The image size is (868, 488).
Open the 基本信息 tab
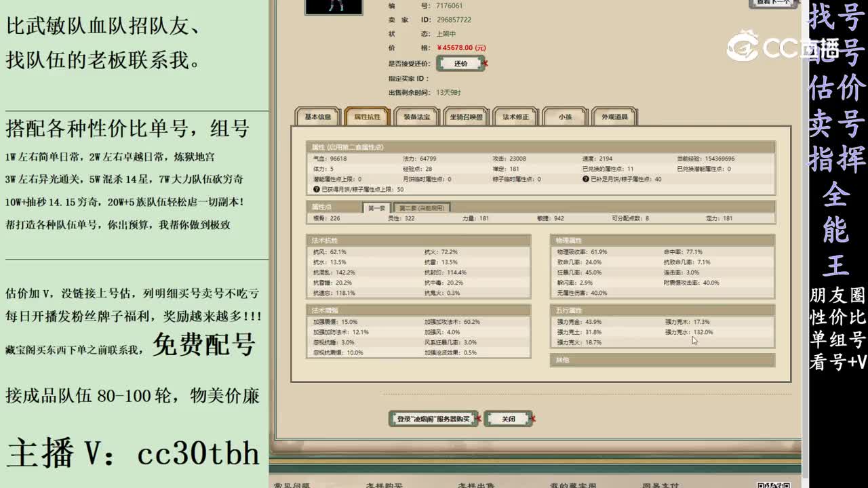(317, 117)
